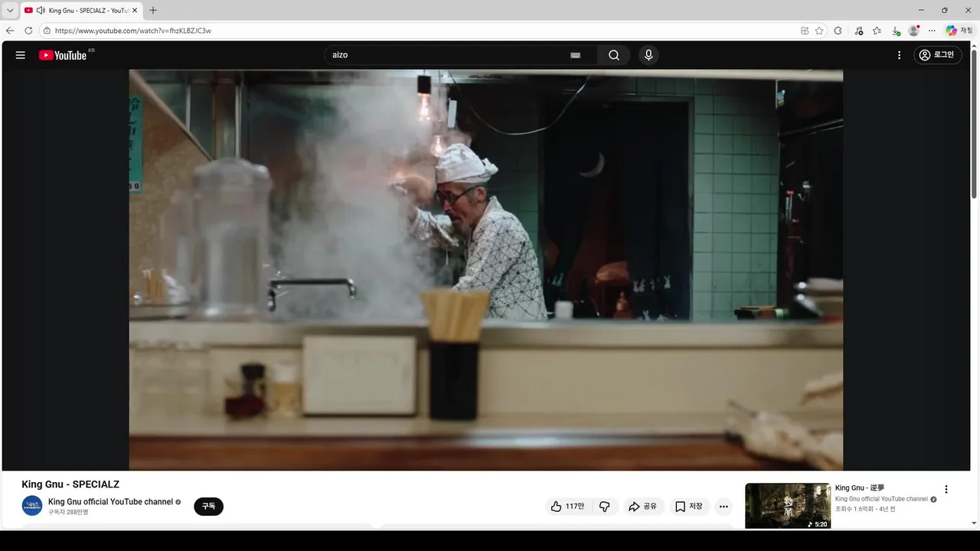Open the browser settings and more menu
980x551 pixels.
(932, 31)
